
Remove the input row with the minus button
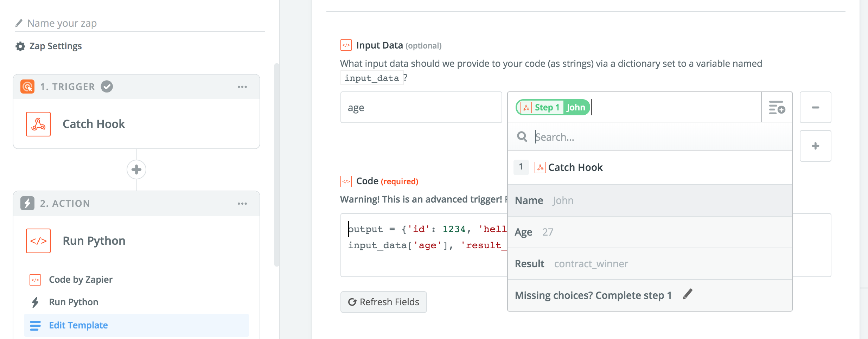pos(816,108)
